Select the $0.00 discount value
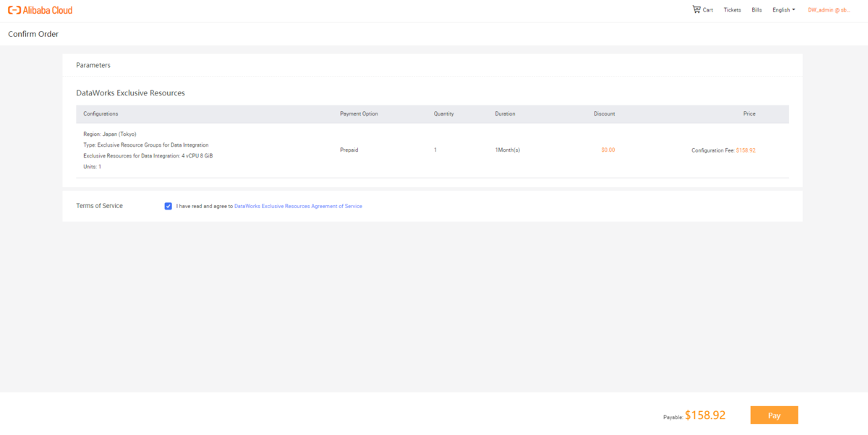The width and height of the screenshot is (868, 435). tap(608, 150)
